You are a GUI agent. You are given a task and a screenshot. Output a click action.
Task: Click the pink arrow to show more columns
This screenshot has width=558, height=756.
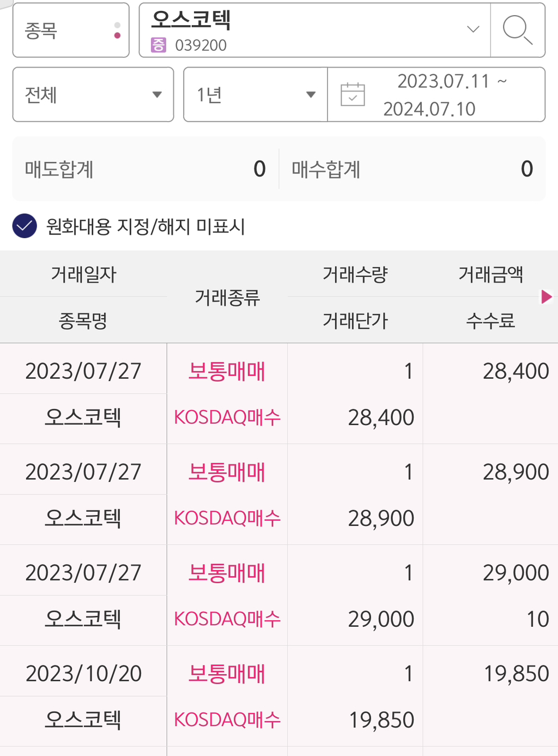tap(546, 297)
